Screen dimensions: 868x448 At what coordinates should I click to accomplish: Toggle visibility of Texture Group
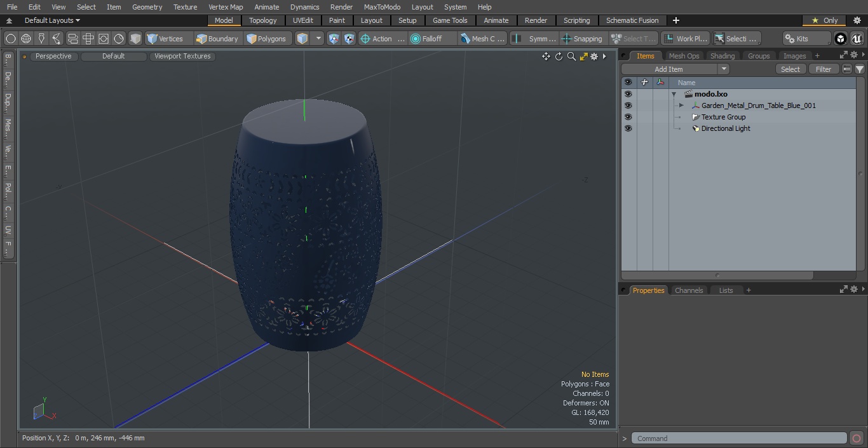pyautogui.click(x=628, y=117)
